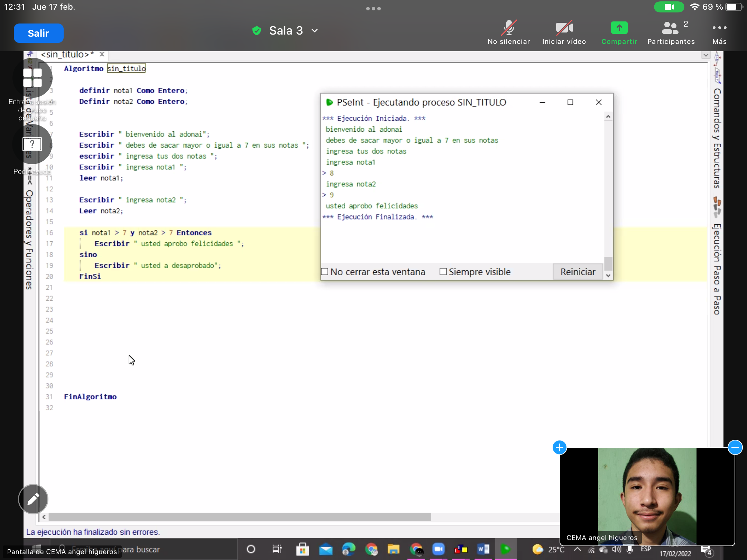Open Microsoft Store taskbar icon
Viewport: 747px width, 560px height.
pyautogui.click(x=303, y=549)
